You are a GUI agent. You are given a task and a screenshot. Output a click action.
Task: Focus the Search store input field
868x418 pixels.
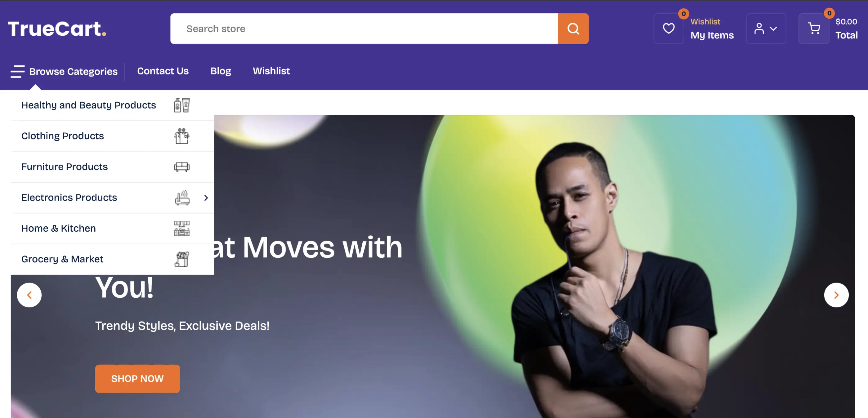coord(364,29)
